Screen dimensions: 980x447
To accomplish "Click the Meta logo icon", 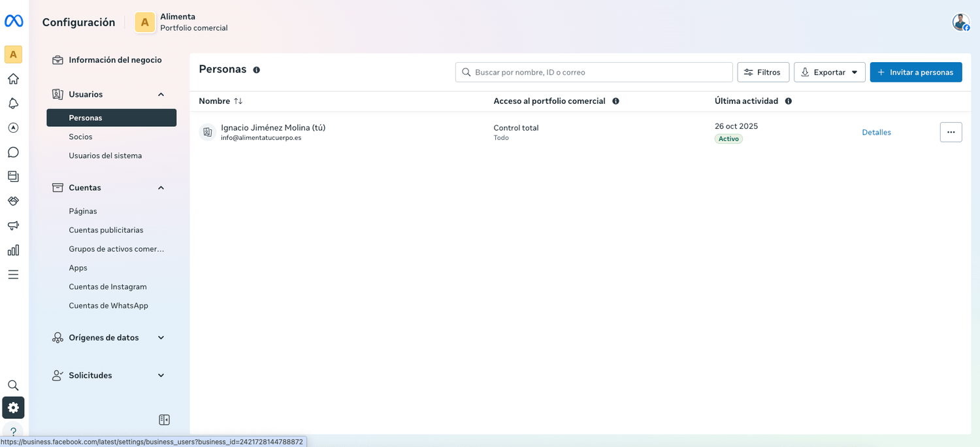I will [14, 22].
